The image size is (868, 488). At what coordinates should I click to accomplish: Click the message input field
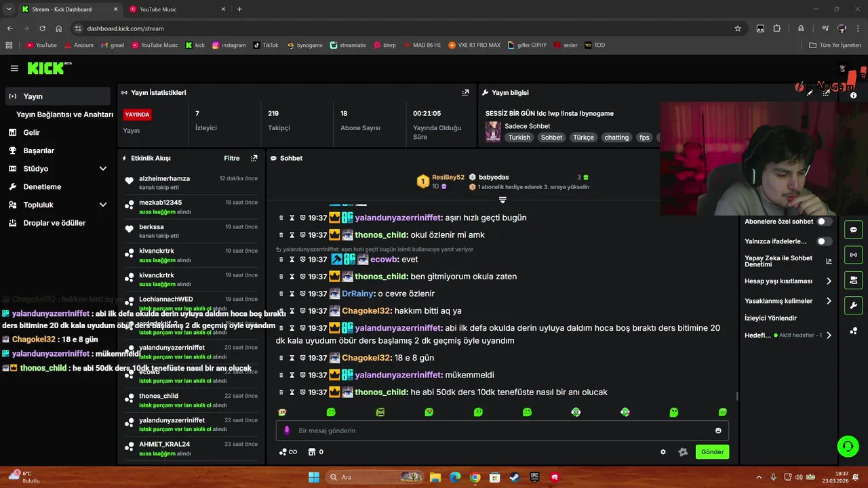[x=502, y=430]
